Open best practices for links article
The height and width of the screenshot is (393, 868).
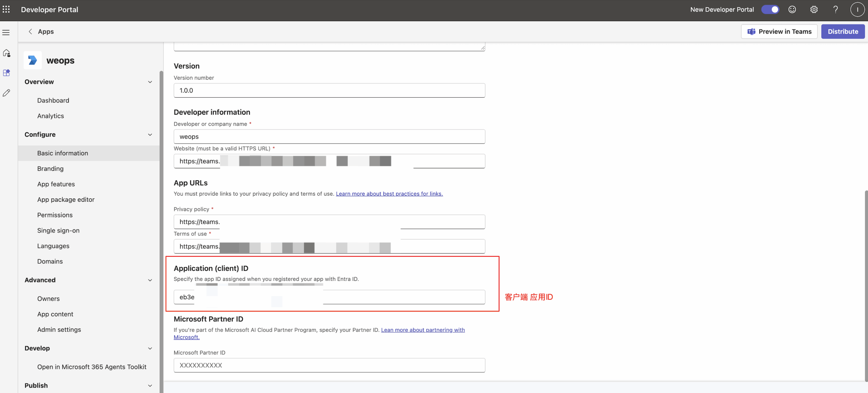389,194
